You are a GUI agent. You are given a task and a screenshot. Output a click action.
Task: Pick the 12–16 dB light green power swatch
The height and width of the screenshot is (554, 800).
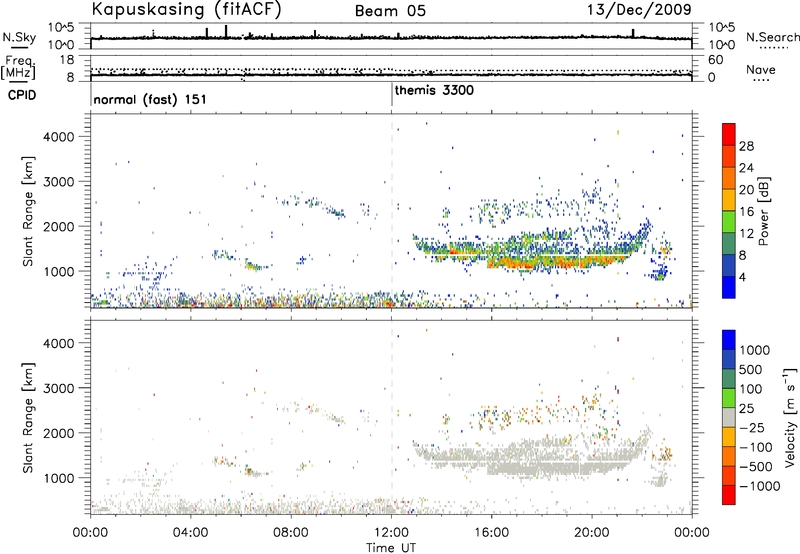point(729,222)
